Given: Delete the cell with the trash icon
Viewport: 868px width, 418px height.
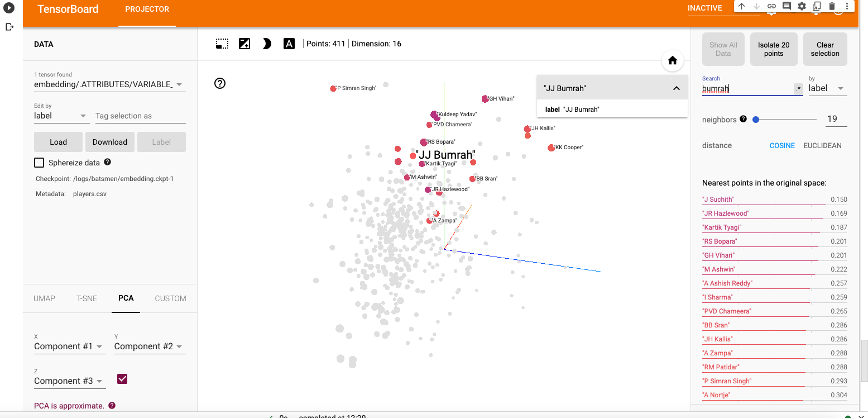Looking at the screenshot, I should point(832,6).
